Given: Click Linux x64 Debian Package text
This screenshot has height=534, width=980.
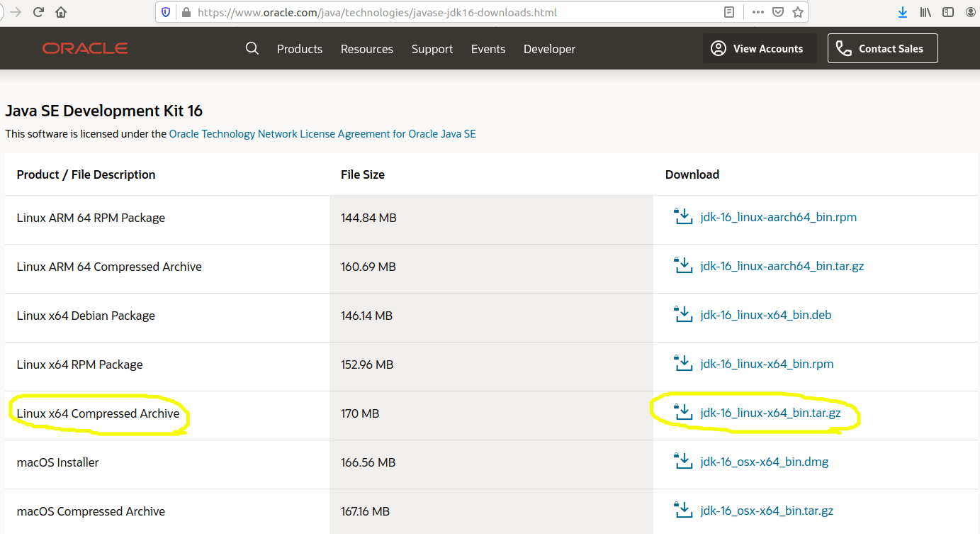Looking at the screenshot, I should pyautogui.click(x=86, y=316).
